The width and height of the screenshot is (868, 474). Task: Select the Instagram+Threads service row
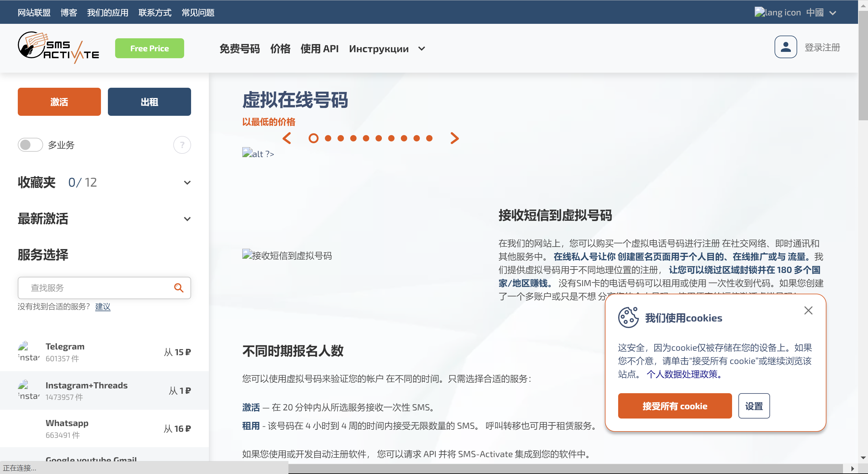tap(104, 390)
